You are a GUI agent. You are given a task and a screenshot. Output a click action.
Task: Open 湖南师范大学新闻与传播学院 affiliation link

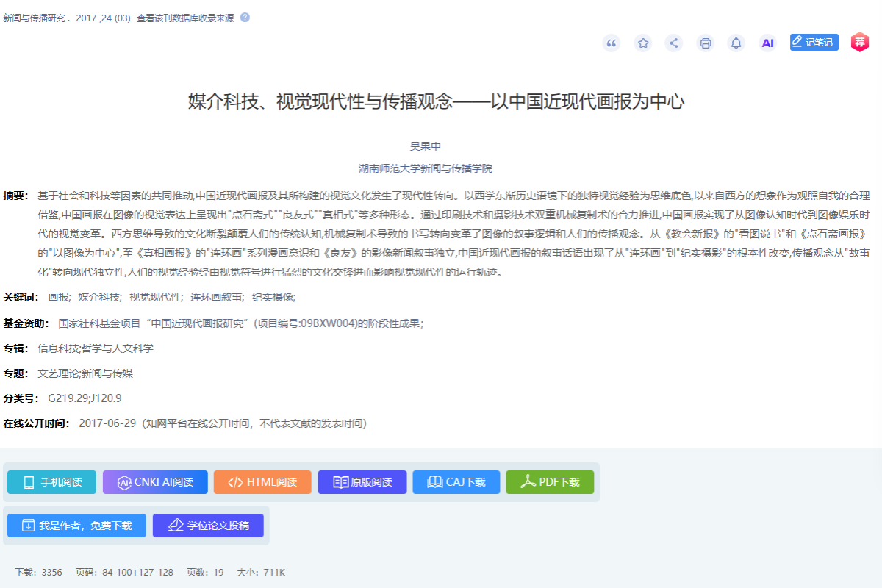[x=425, y=168]
